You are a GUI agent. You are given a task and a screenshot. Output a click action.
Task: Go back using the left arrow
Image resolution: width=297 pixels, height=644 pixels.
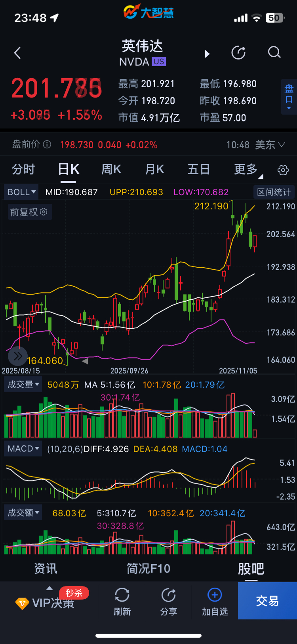click(17, 53)
